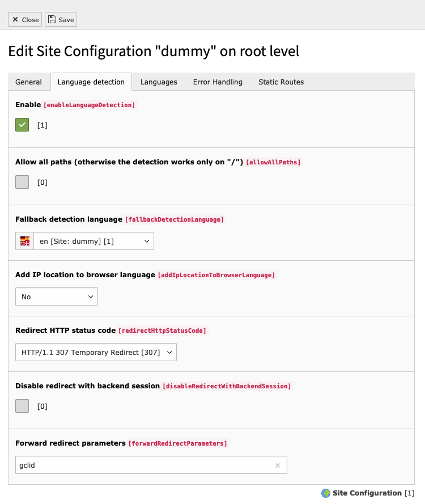Viewport: 425px width, 504px height.
Task: Open Add IP location dropdown
Action: pyautogui.click(x=57, y=297)
